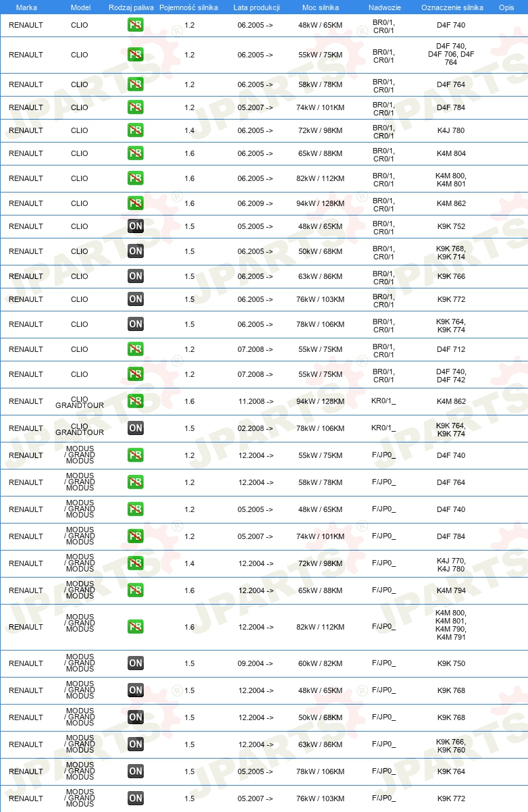This screenshot has height=812, width=528.
Task: Click petrol icon in Clio 82kW/112KM row
Action: tap(136, 178)
